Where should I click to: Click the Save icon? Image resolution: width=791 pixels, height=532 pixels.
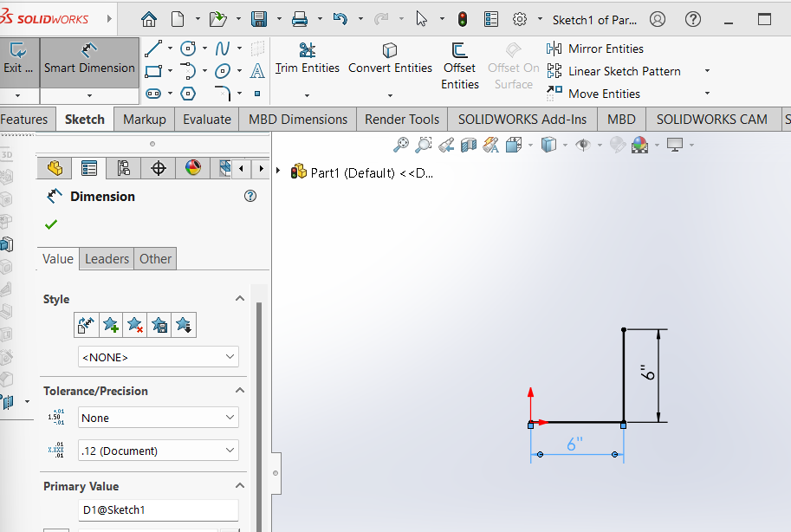pos(259,19)
